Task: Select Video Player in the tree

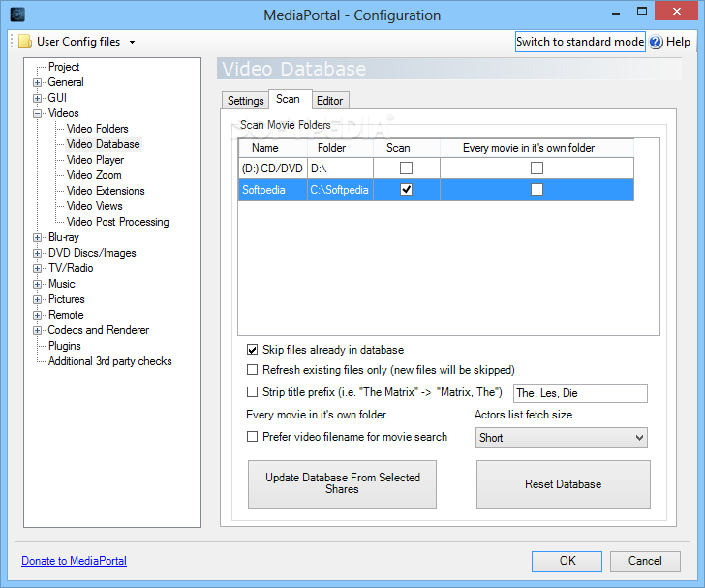Action: 95,160
